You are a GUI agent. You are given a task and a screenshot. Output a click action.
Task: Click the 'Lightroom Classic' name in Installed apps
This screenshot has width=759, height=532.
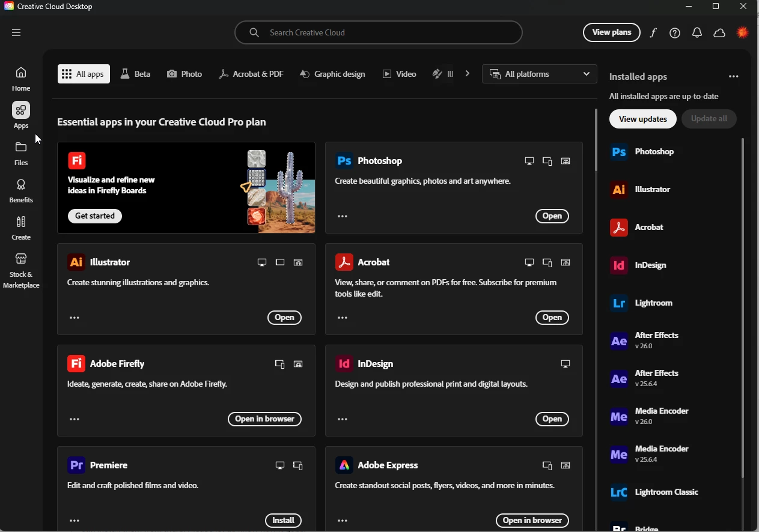[666, 492]
